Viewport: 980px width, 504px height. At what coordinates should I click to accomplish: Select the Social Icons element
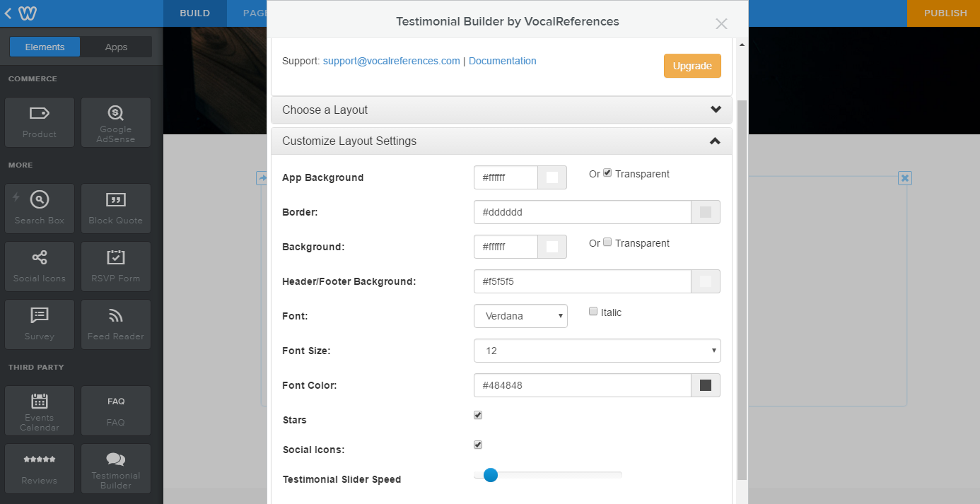click(40, 266)
